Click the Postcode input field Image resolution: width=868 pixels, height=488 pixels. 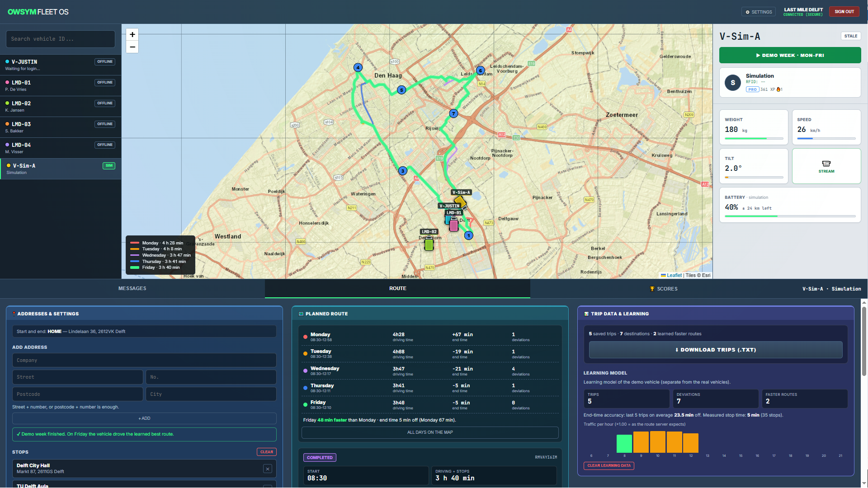coord(77,394)
